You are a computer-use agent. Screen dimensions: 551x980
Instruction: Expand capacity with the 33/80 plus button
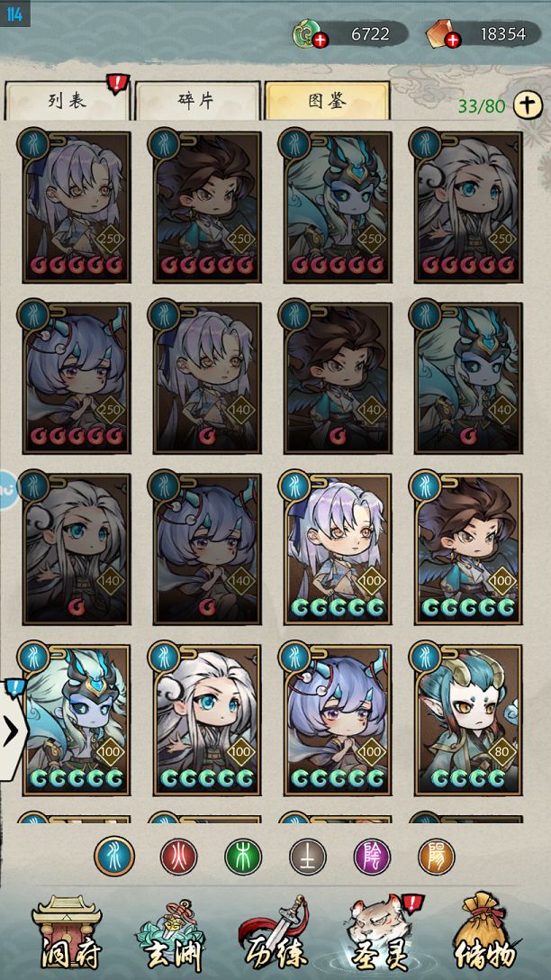point(528,105)
